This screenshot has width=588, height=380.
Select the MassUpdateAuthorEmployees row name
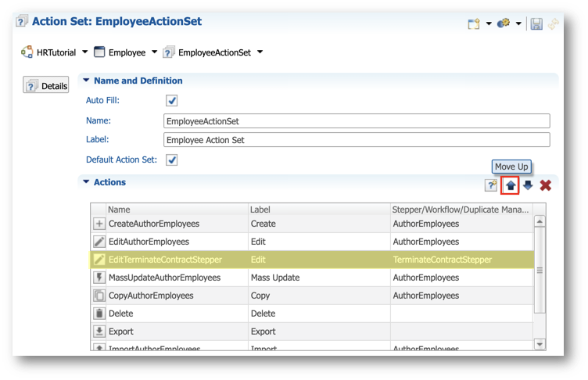[x=164, y=278]
